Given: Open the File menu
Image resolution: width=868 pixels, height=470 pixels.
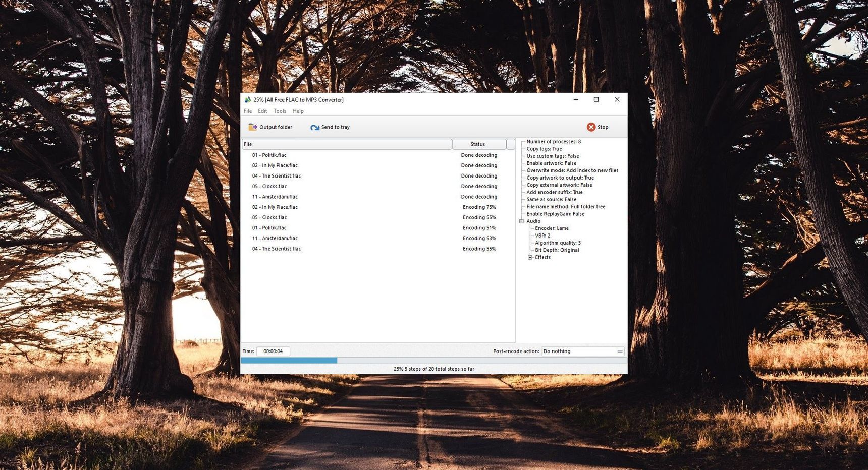Looking at the screenshot, I should pyautogui.click(x=248, y=111).
